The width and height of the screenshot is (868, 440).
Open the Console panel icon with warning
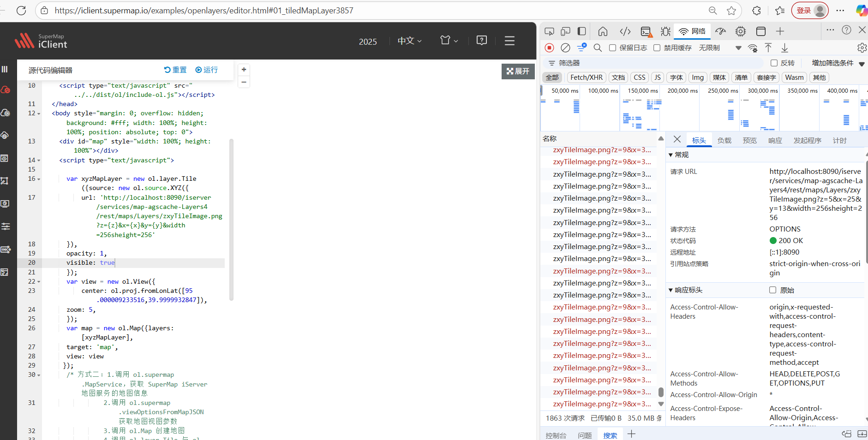click(x=646, y=31)
